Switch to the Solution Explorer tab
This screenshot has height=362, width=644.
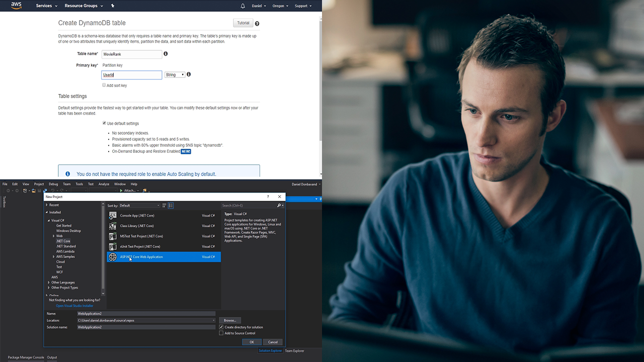pos(270,351)
